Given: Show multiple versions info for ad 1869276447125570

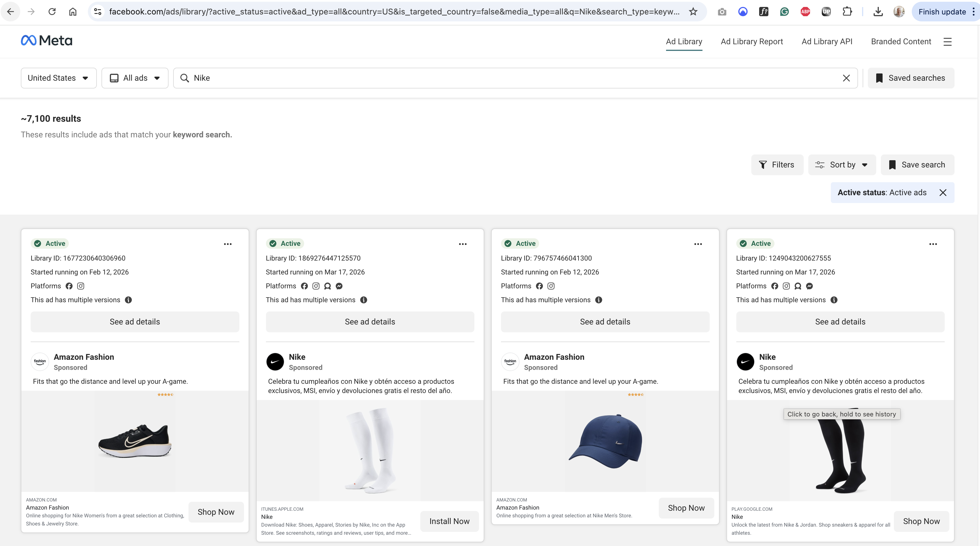Looking at the screenshot, I should click(364, 300).
